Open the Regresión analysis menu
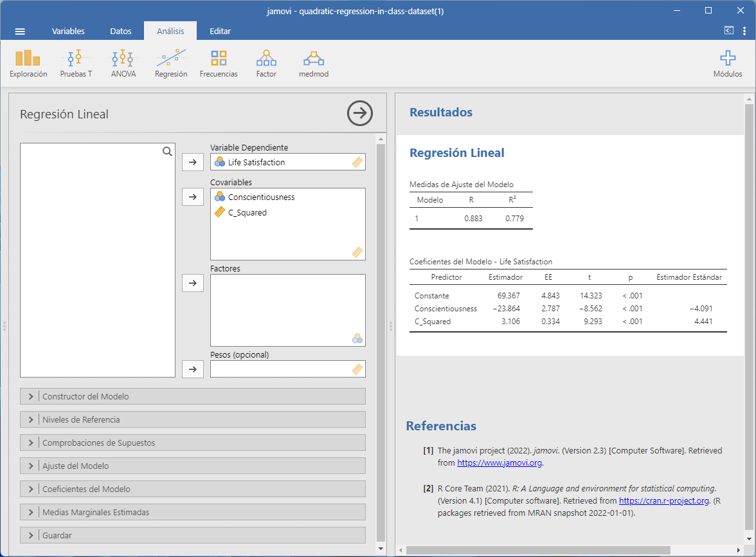Viewport: 756px width, 557px height. pyautogui.click(x=171, y=64)
